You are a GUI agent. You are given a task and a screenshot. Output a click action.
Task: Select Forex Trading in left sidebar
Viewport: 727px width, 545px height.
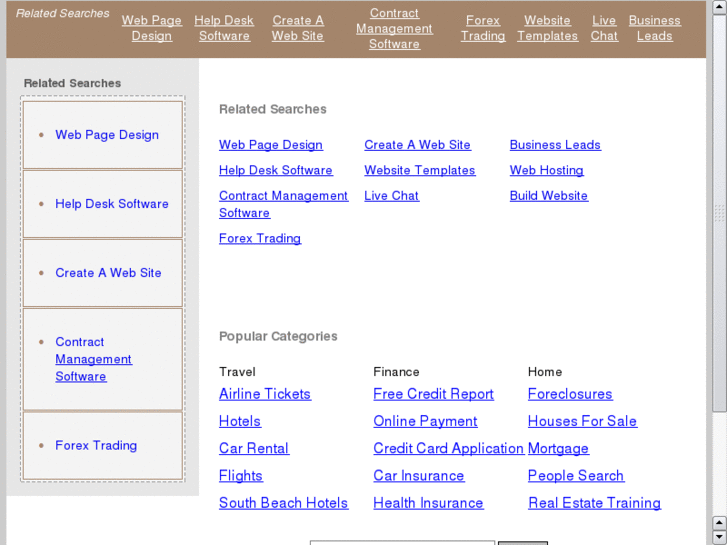click(x=96, y=446)
